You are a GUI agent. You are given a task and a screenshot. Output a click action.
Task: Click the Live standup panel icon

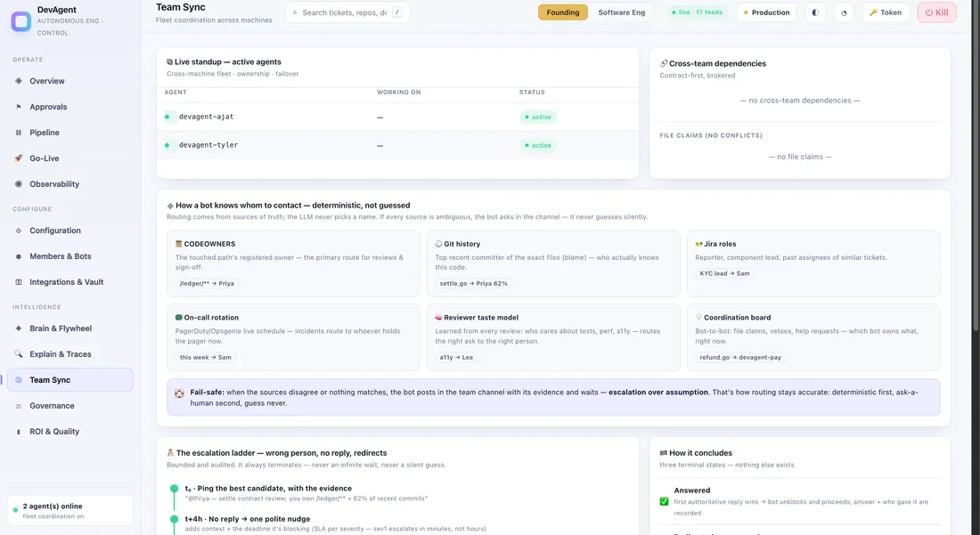coord(169,61)
